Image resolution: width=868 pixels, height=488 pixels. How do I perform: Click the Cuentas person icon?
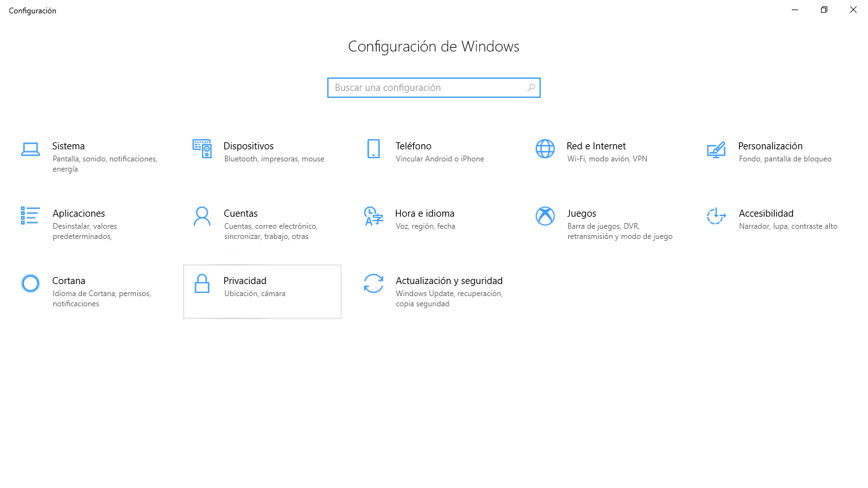coord(202,216)
